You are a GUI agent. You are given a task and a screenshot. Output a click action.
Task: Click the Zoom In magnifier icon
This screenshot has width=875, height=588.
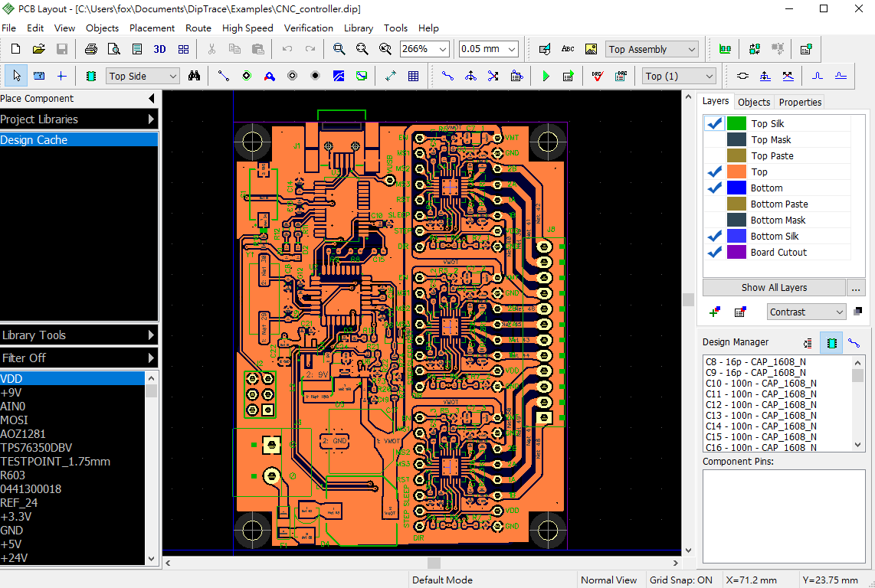[x=339, y=49]
